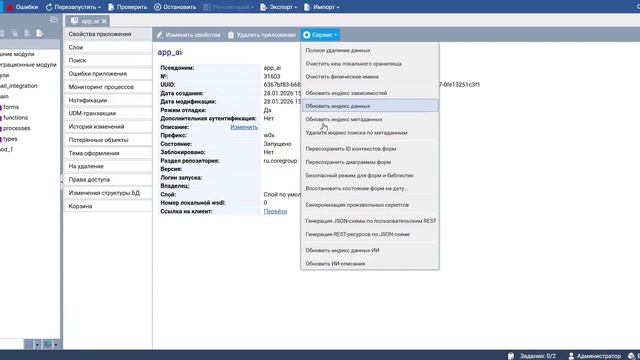
Task: Select the integration tree node
Action: (18, 86)
